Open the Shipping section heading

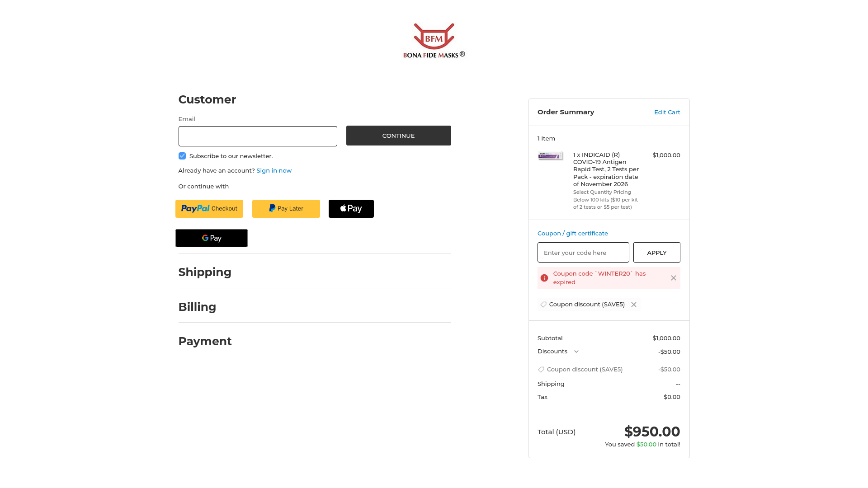[x=205, y=272]
